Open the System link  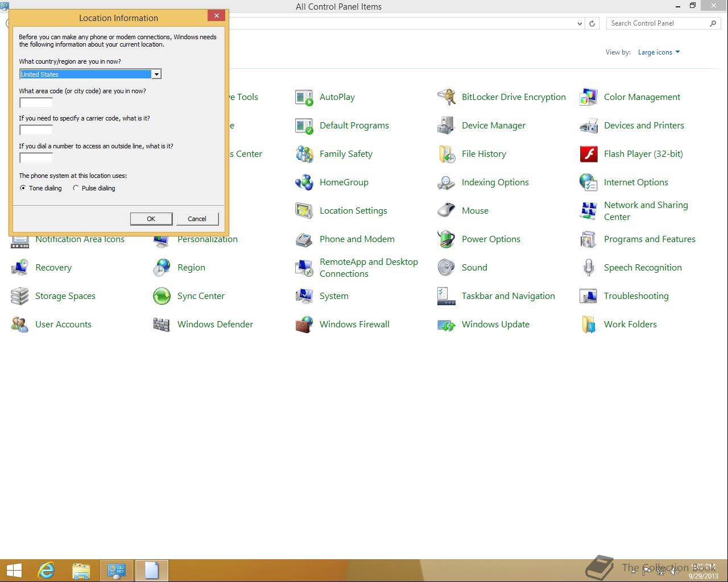[x=334, y=296]
